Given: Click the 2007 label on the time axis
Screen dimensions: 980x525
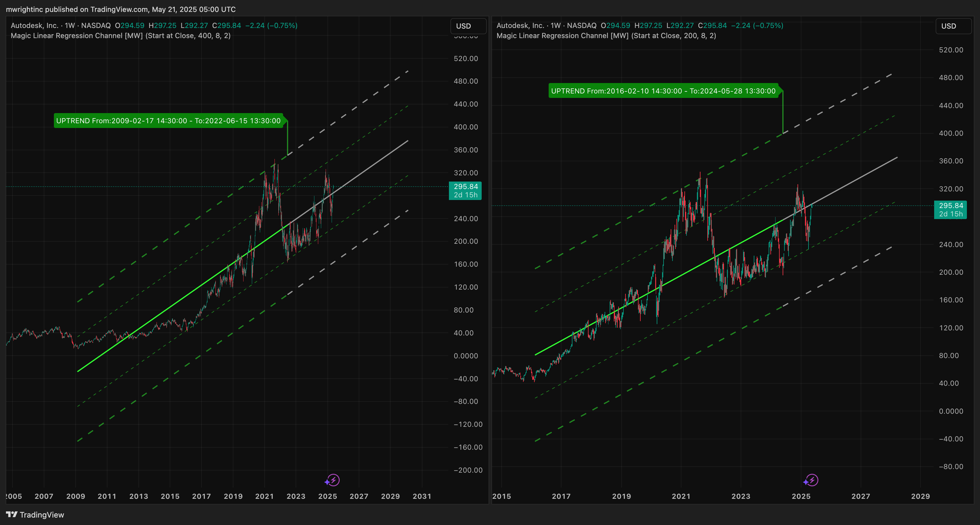Looking at the screenshot, I should point(44,496).
